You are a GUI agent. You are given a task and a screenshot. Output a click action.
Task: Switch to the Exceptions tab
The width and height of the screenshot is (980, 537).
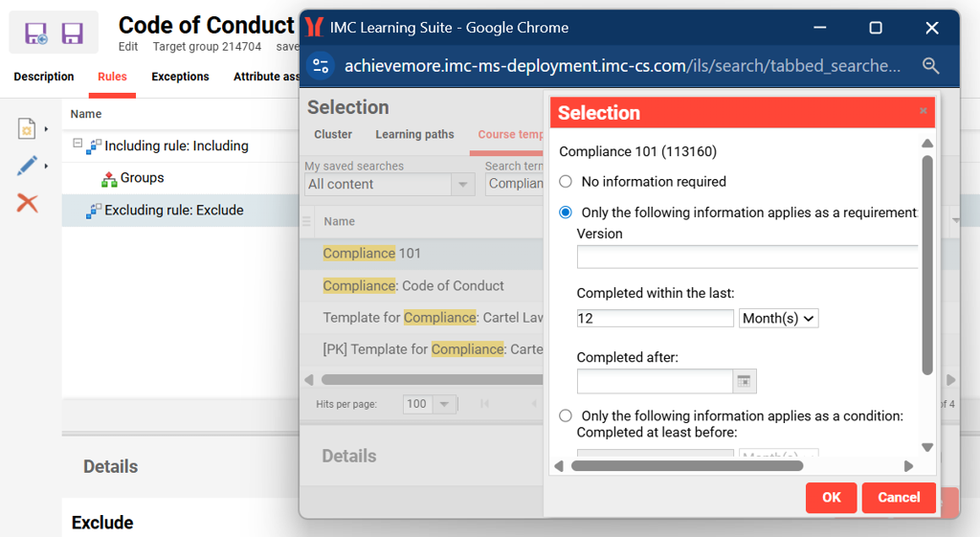click(x=180, y=77)
